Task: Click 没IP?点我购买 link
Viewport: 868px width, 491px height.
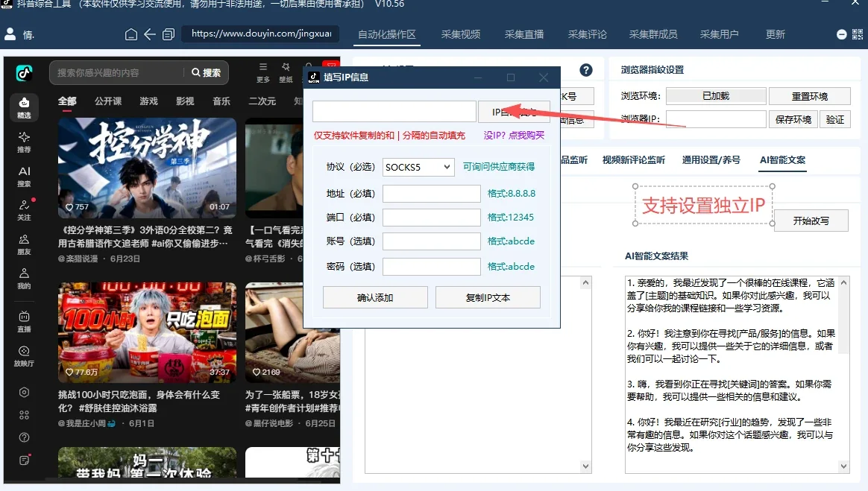Action: click(515, 136)
